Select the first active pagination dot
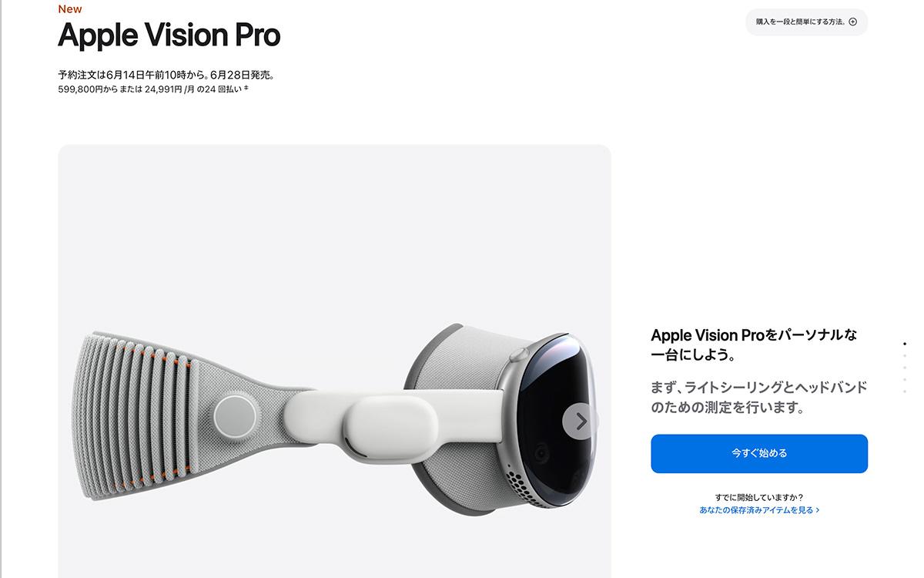Viewport: 924px width, 578px height. 905,344
